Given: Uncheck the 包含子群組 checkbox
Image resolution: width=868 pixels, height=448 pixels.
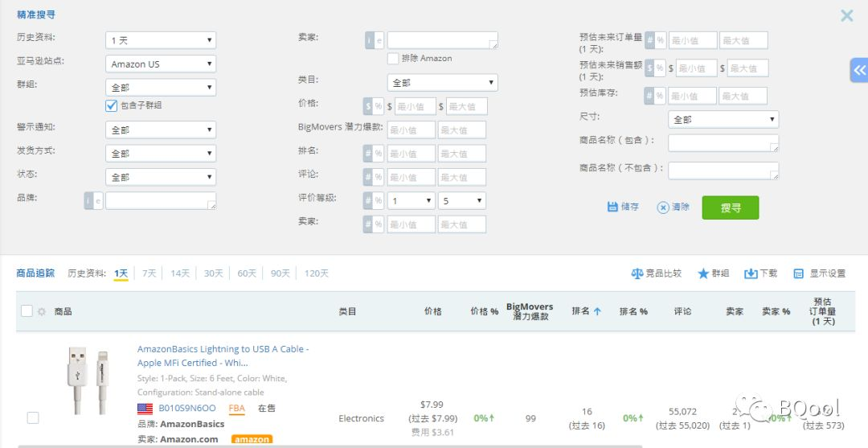Looking at the screenshot, I should 111,105.
